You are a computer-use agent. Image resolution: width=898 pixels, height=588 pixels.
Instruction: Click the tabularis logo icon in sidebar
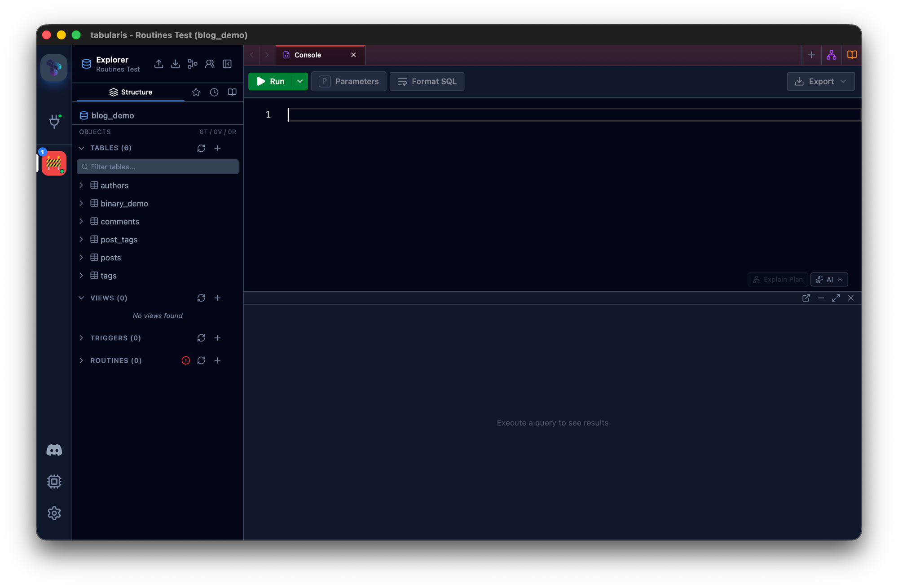(54, 67)
